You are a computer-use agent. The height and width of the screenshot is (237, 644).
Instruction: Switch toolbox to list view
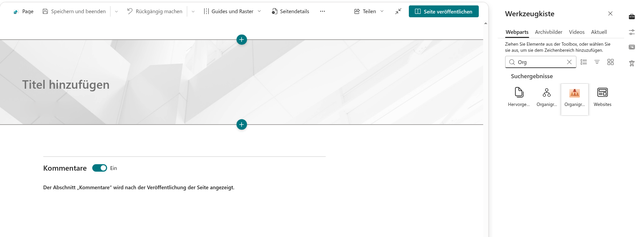point(584,62)
